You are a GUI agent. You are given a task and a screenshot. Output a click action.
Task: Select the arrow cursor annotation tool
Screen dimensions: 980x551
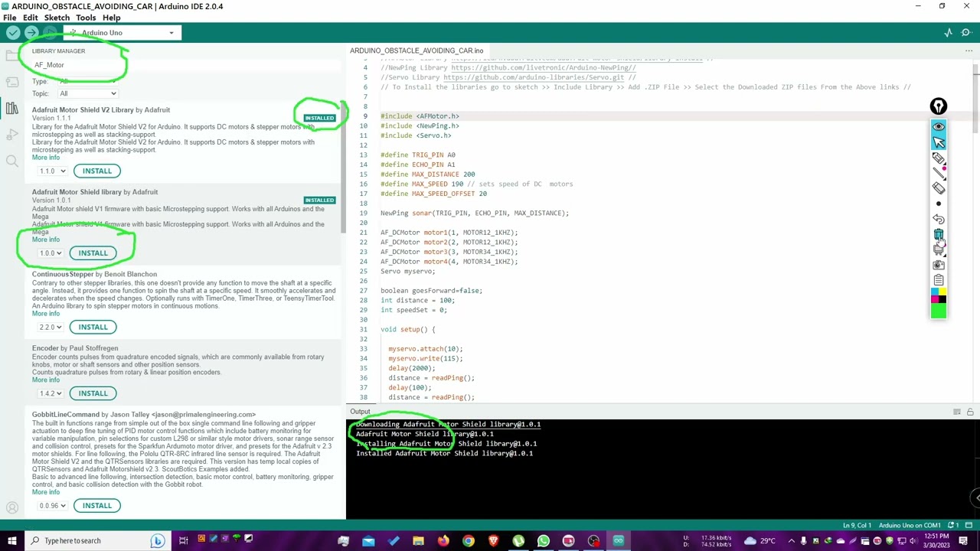(x=939, y=142)
